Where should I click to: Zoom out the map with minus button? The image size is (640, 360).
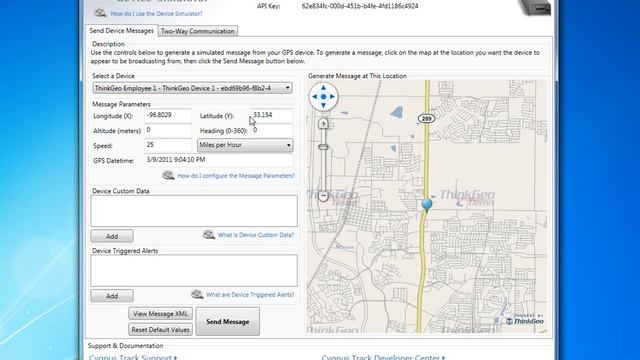323,196
